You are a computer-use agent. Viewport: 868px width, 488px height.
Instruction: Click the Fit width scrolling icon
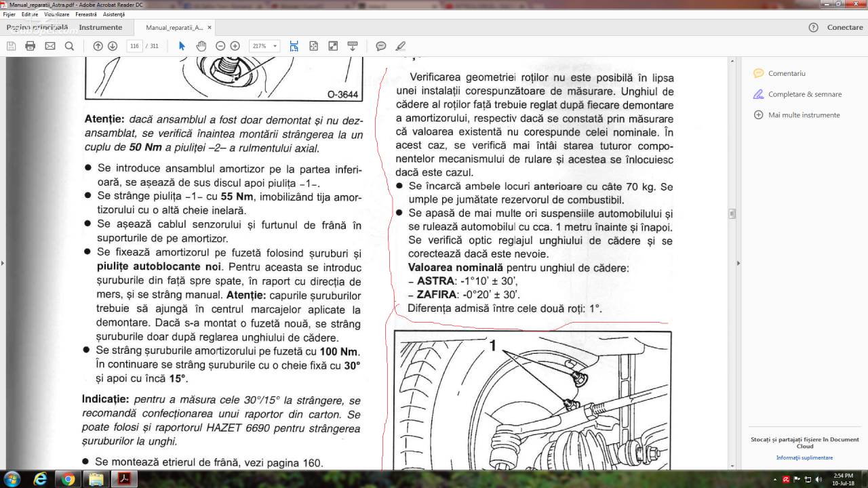pyautogui.click(x=294, y=46)
